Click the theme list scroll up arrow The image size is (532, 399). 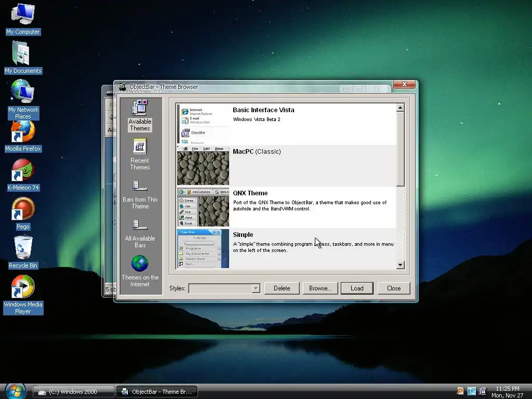point(401,108)
